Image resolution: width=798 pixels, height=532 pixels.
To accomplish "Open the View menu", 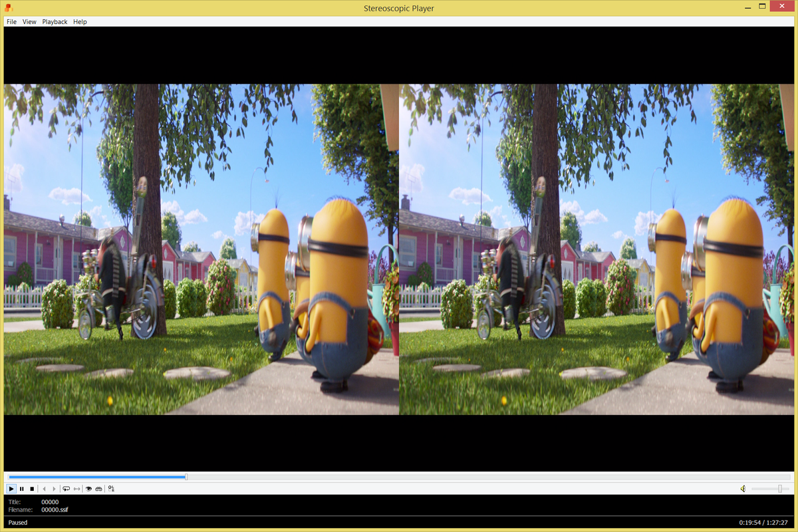I will pyautogui.click(x=29, y=22).
